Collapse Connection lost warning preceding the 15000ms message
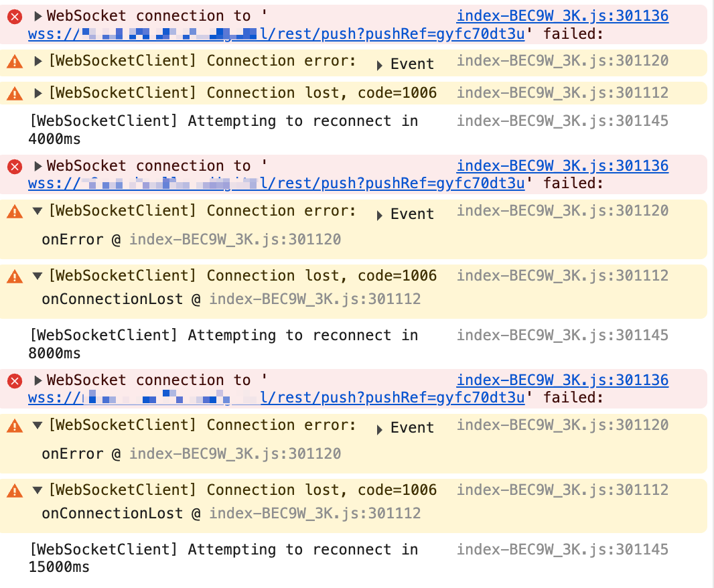 (38, 490)
